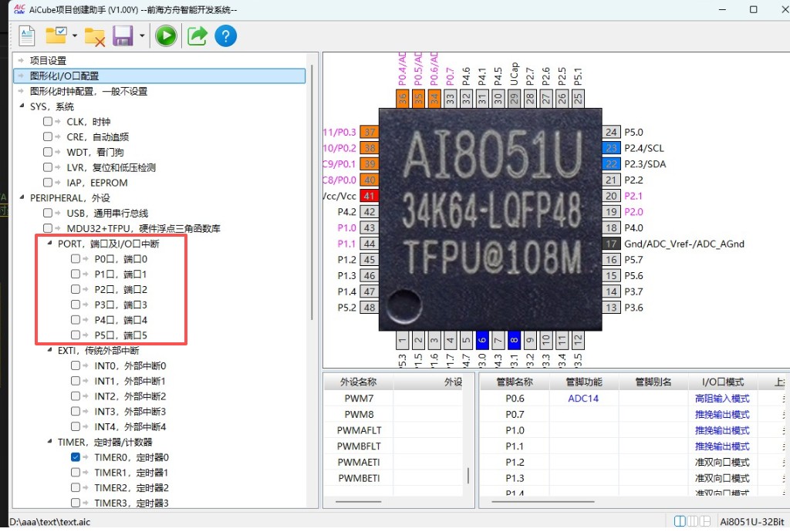Close the current project
The height and width of the screenshot is (532, 790).
coord(94,35)
